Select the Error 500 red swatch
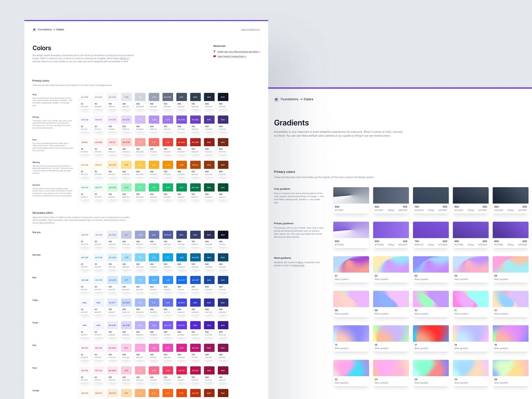 click(x=168, y=142)
